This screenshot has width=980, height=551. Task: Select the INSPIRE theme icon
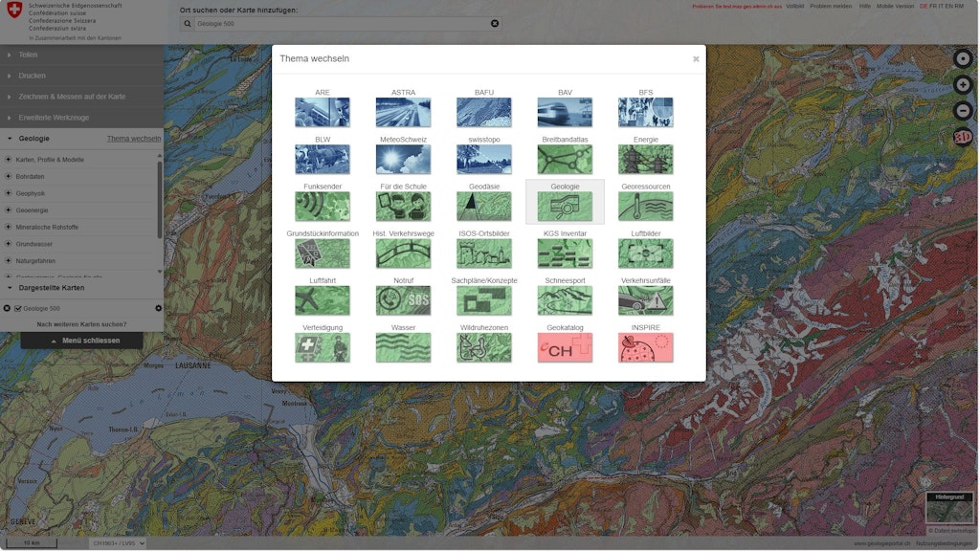pyautogui.click(x=645, y=347)
